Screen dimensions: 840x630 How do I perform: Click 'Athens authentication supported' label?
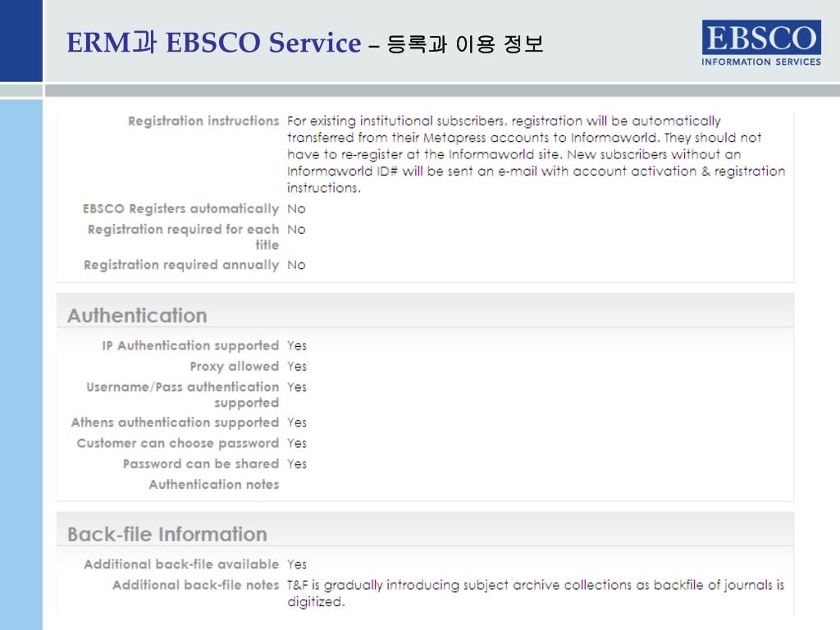[176, 422]
